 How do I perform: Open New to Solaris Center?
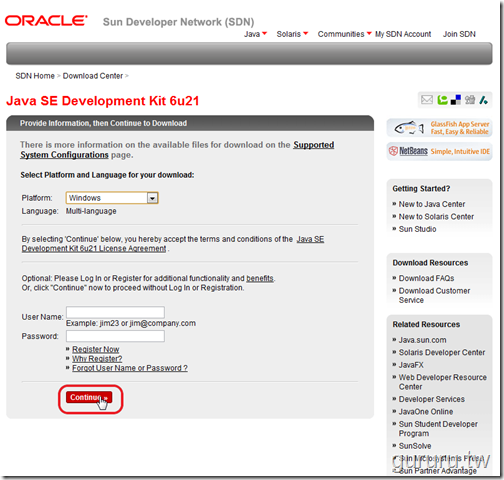point(436,217)
